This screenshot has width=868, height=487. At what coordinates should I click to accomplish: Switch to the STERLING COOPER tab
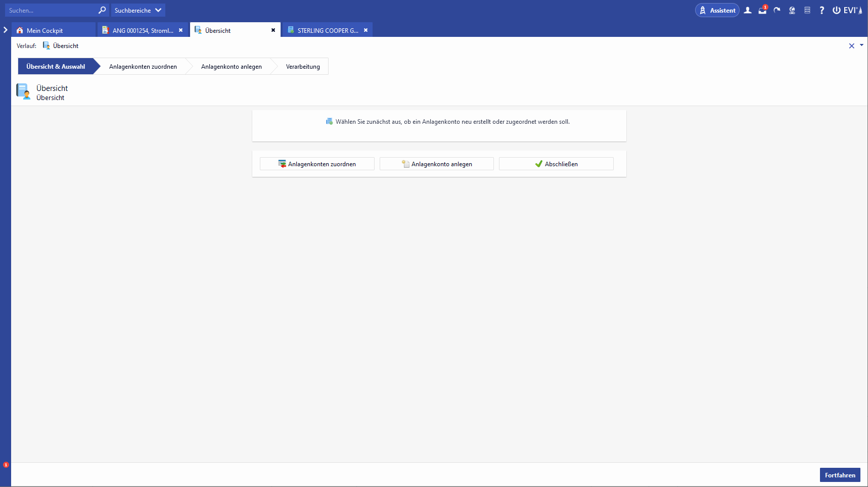[327, 30]
